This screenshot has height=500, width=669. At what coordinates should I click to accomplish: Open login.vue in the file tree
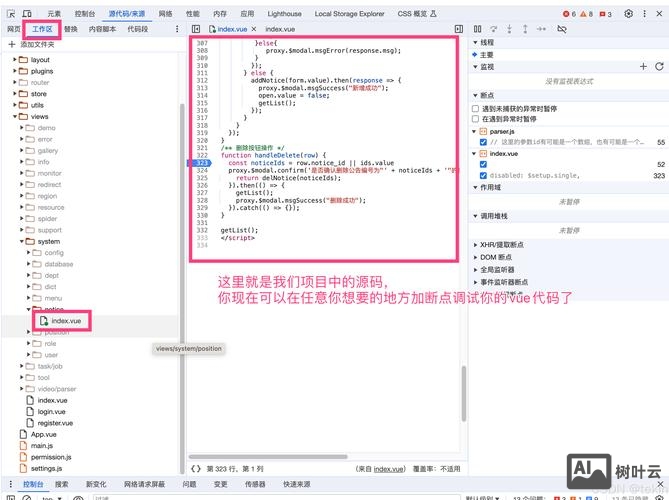click(52, 411)
